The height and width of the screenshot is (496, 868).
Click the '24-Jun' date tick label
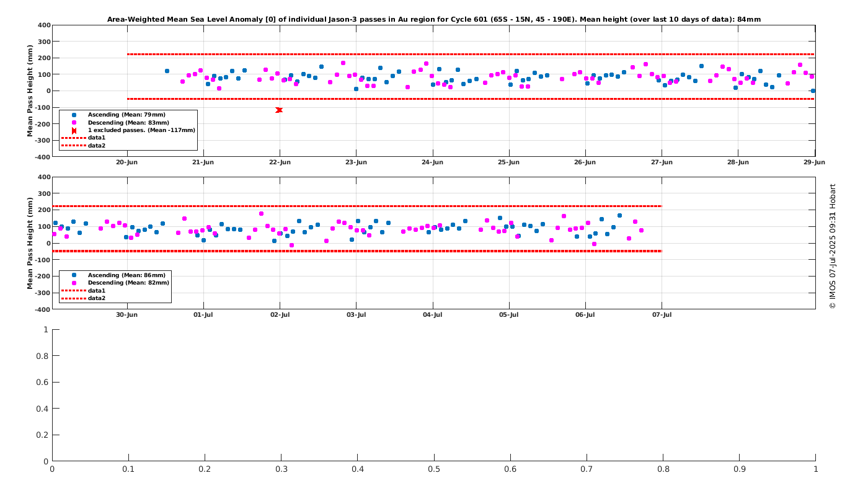coord(432,162)
